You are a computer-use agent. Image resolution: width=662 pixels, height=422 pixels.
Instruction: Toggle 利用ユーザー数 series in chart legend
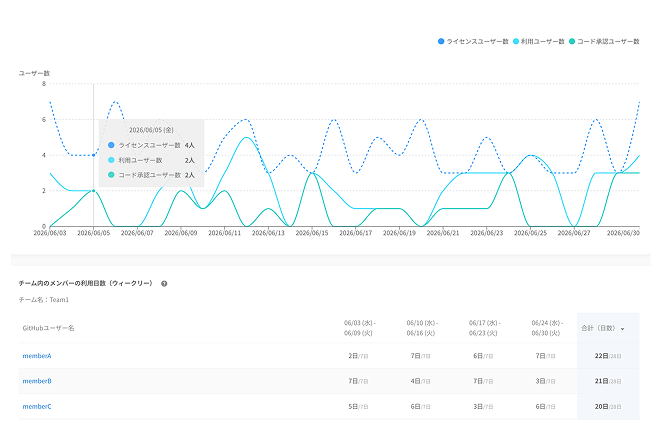click(539, 41)
